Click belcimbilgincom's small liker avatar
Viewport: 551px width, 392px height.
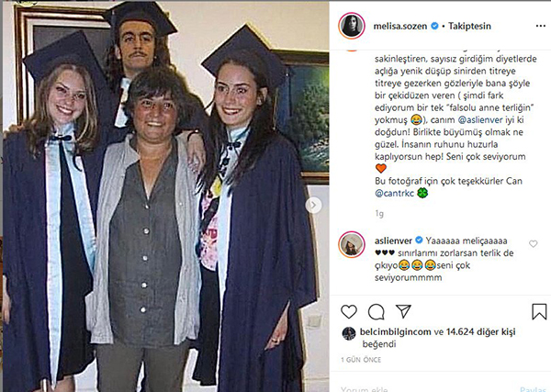[347, 332]
